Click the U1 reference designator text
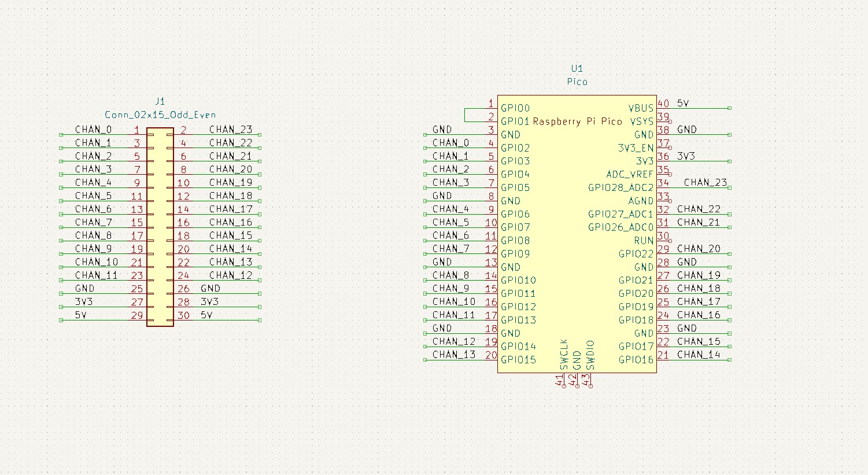The height and width of the screenshot is (475, 868). click(x=577, y=69)
